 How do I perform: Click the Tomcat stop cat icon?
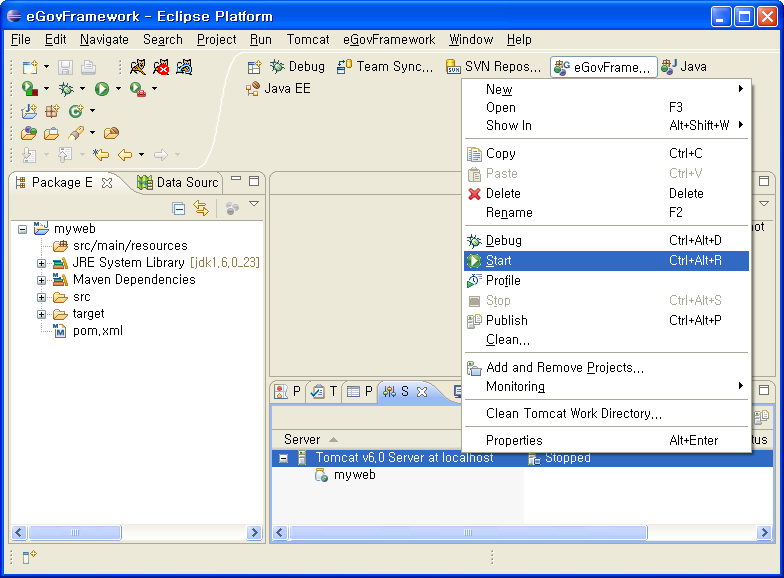click(x=161, y=66)
